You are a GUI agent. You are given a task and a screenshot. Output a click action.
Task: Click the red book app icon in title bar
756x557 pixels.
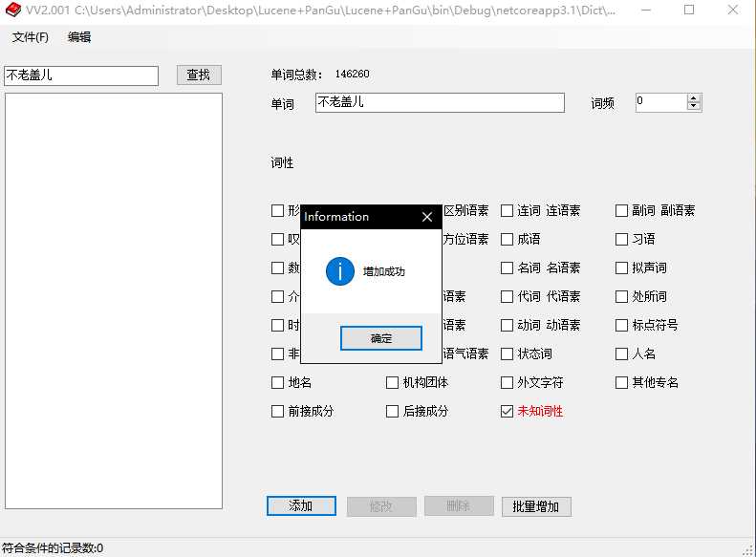pyautogui.click(x=12, y=11)
